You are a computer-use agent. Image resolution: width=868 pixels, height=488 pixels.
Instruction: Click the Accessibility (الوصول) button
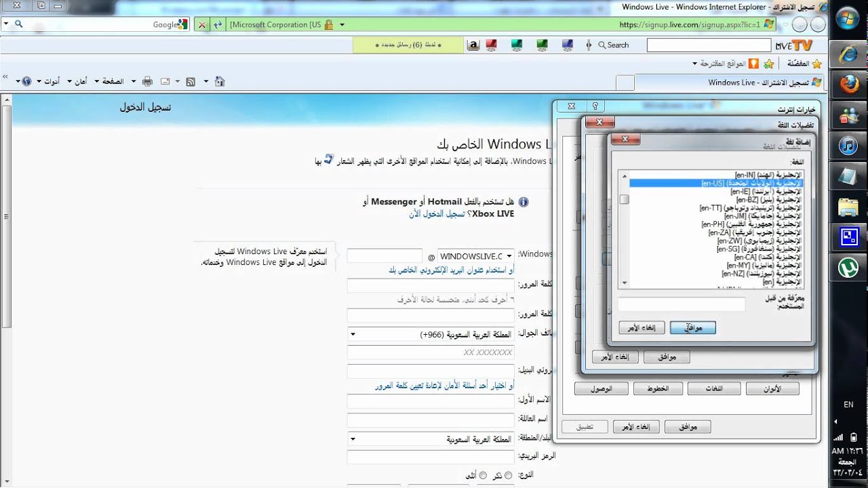[x=600, y=388]
